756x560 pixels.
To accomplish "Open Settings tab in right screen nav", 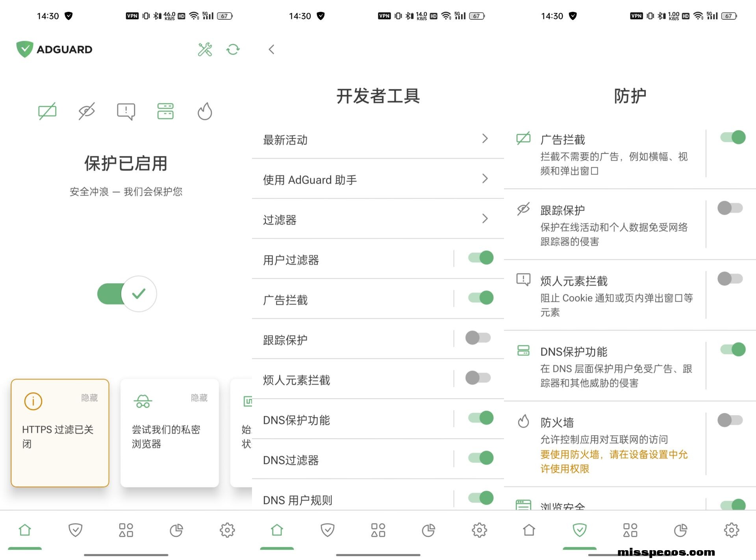I will pyautogui.click(x=731, y=530).
